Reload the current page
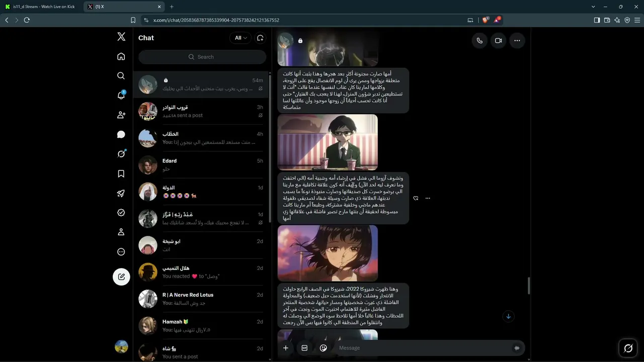644x362 pixels. tap(27, 20)
